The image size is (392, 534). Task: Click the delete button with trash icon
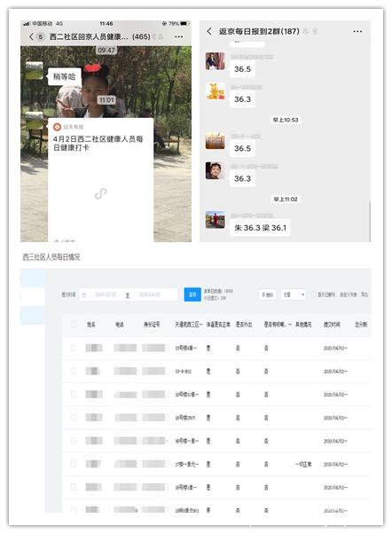(268, 294)
